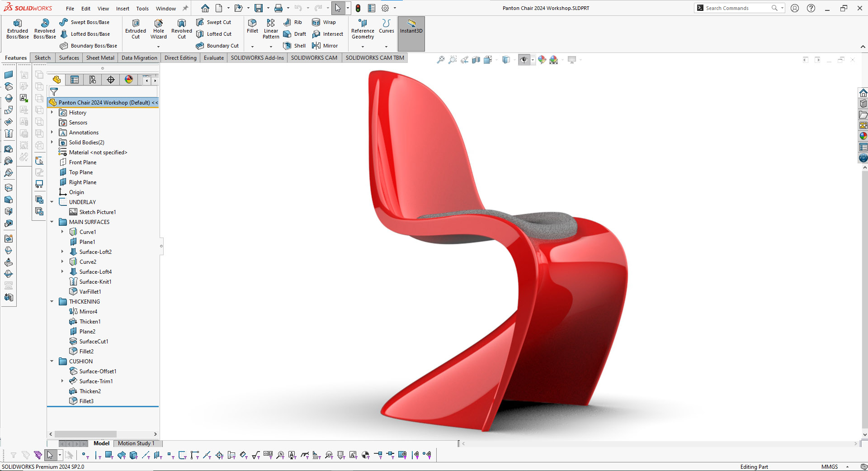Select the Sketch Picture1 tree item
Image resolution: width=868 pixels, height=471 pixels.
tap(93, 212)
